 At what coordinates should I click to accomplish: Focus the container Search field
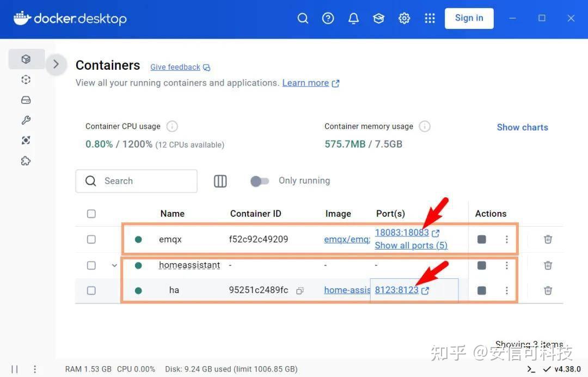point(137,181)
